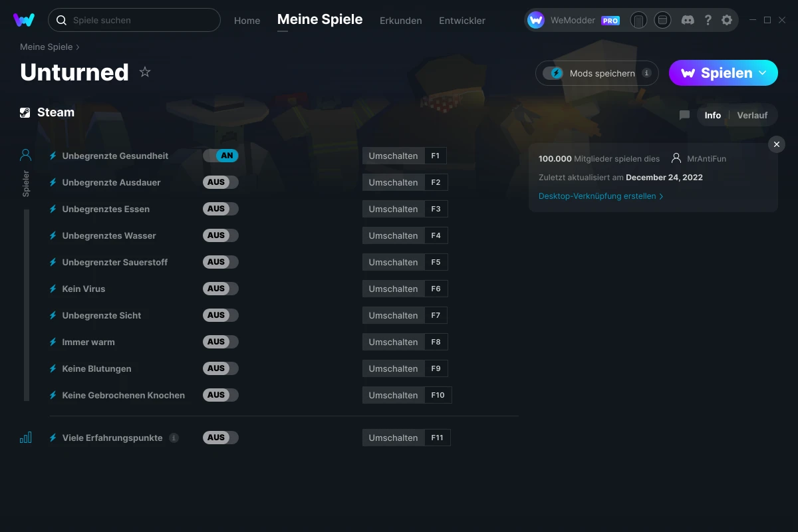Click the MrAntiFun author name

[x=707, y=158]
